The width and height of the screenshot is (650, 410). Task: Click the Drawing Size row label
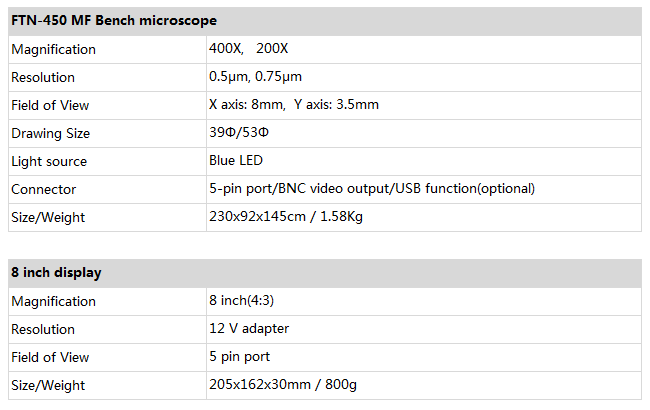coord(51,133)
